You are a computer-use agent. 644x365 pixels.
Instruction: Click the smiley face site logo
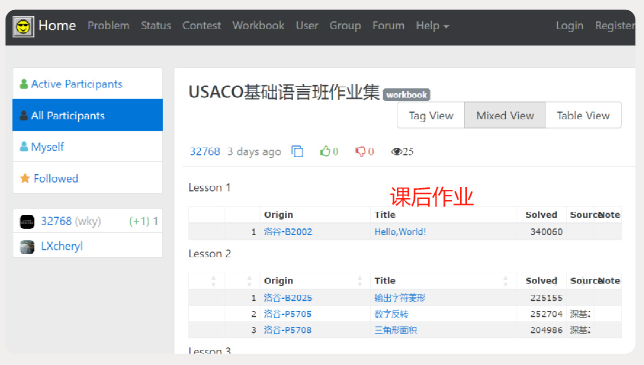point(23,27)
